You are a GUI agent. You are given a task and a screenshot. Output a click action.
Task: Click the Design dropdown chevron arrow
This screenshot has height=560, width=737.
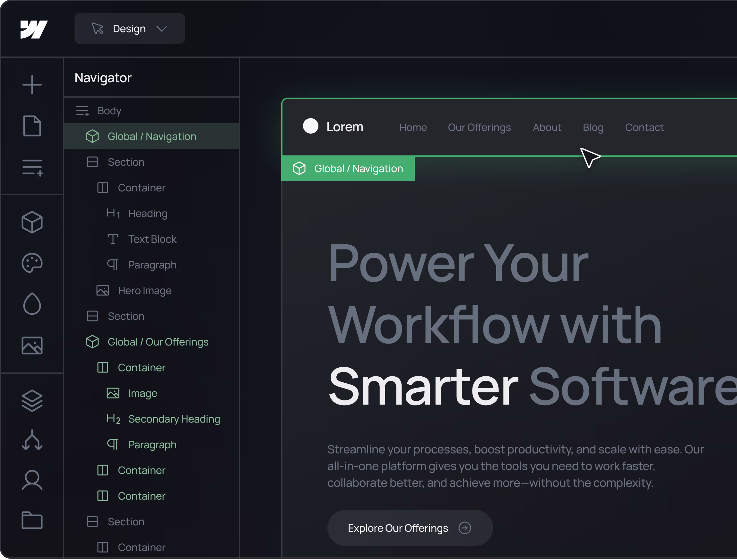[x=162, y=29]
